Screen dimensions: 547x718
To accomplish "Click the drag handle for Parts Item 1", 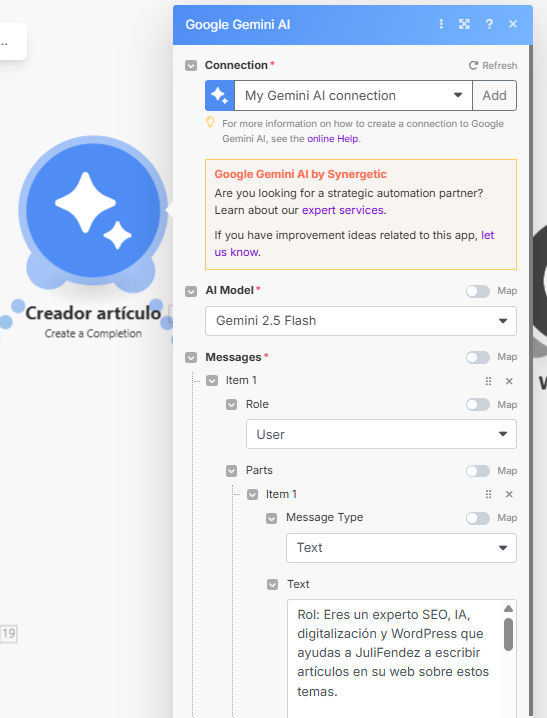I will coord(488,494).
